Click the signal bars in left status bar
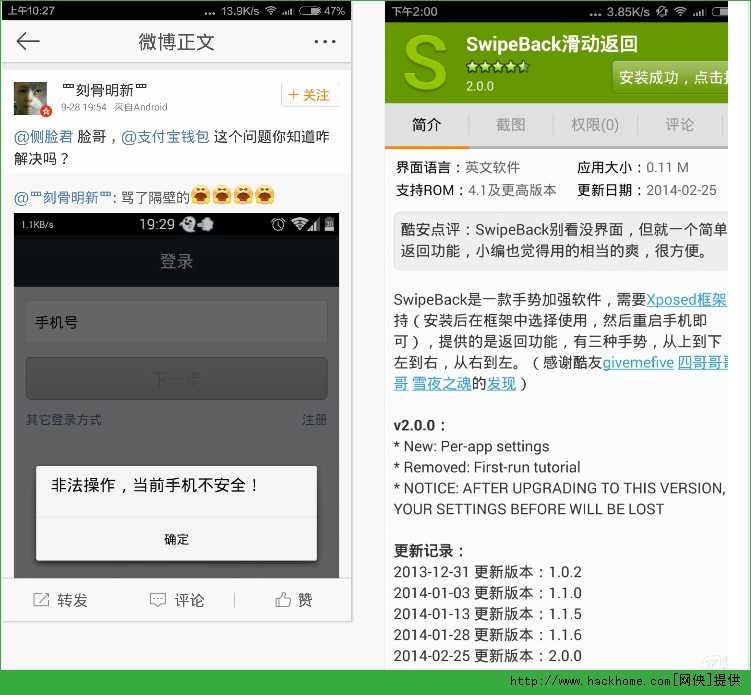Viewport: 751px width, 695px height. click(287, 11)
